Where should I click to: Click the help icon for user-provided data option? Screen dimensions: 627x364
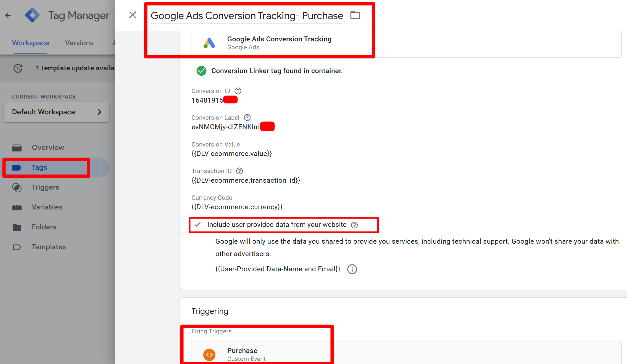click(x=354, y=225)
